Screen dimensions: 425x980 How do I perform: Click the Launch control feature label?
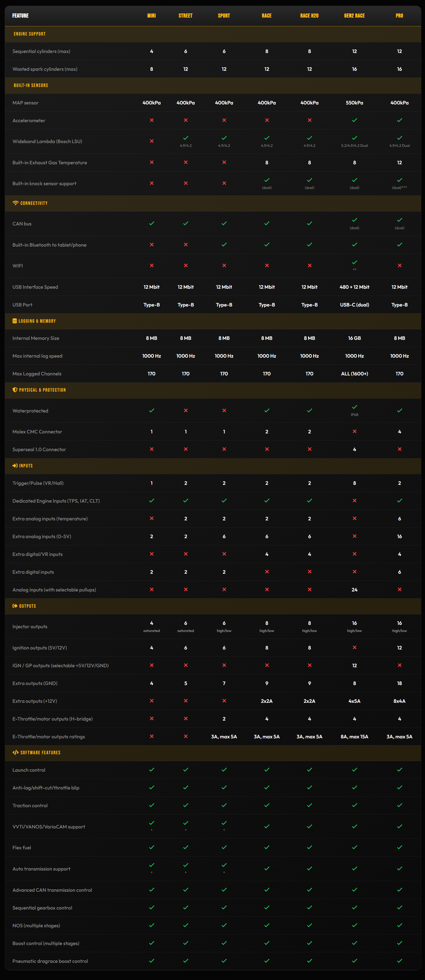click(29, 770)
